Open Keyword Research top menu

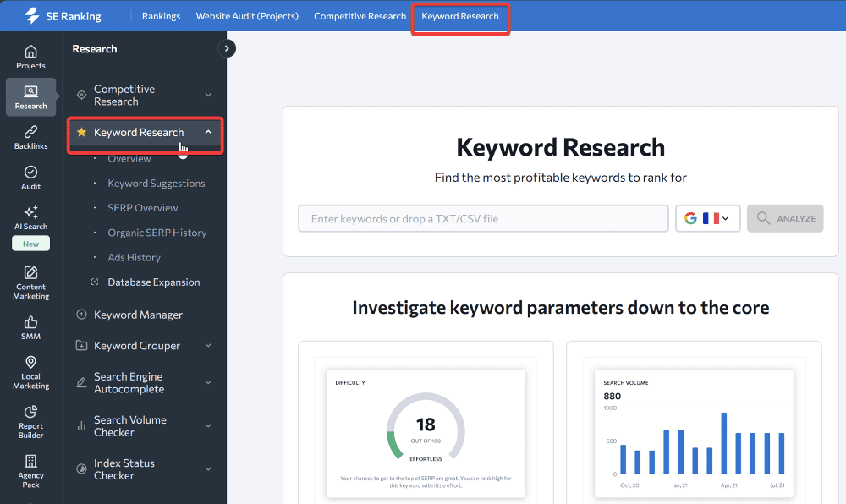coord(460,16)
